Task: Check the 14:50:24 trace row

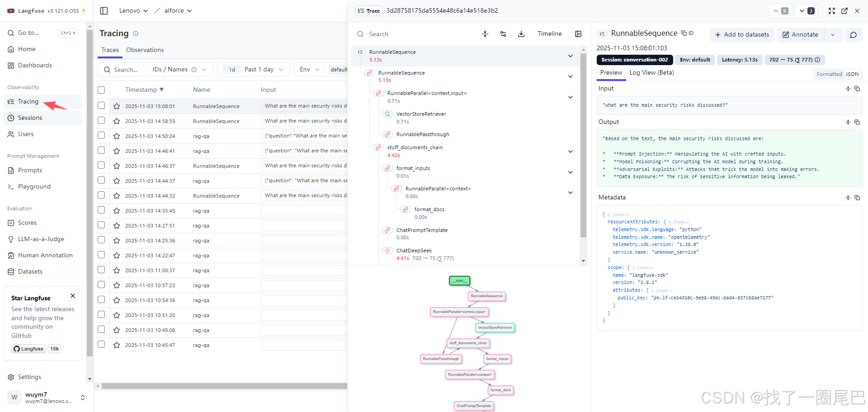Action: (101, 135)
